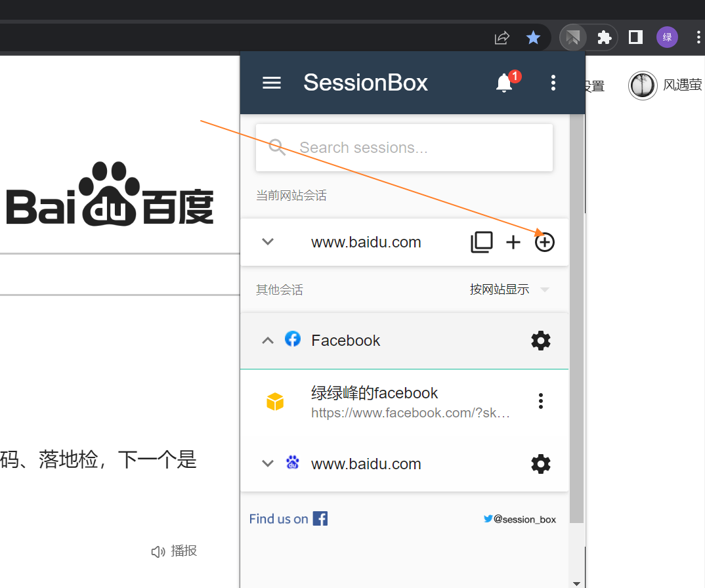Open the @session_box Twitter link
The height and width of the screenshot is (588, 705).
tap(520, 519)
